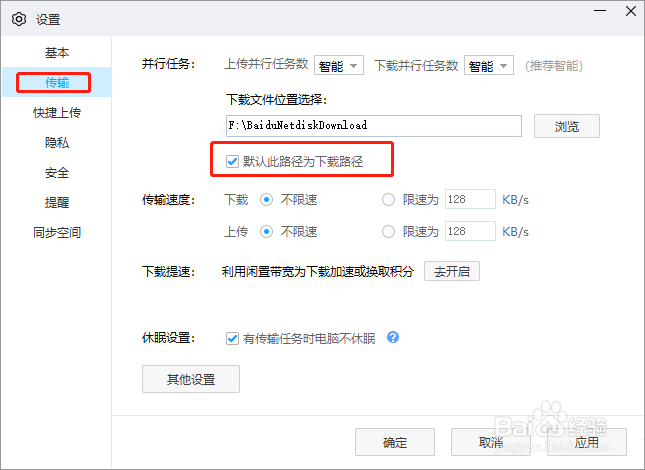This screenshot has width=645, height=470.
Task: Minimize the settings window
Action: pos(600,11)
